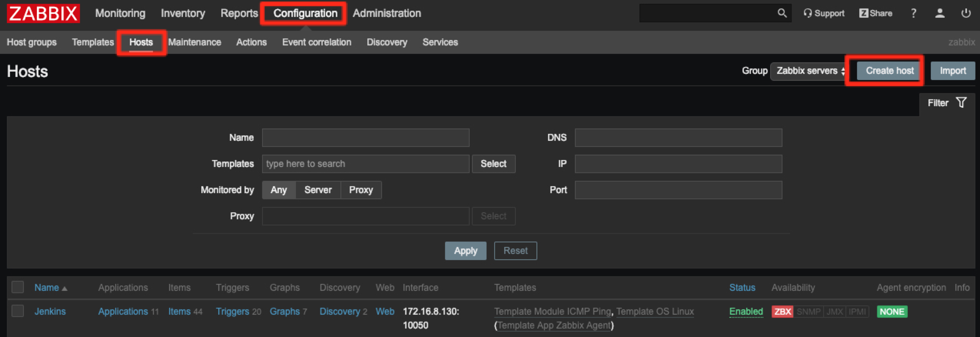The image size is (980, 337).
Task: Click the IPMI availability badge
Action: click(857, 312)
